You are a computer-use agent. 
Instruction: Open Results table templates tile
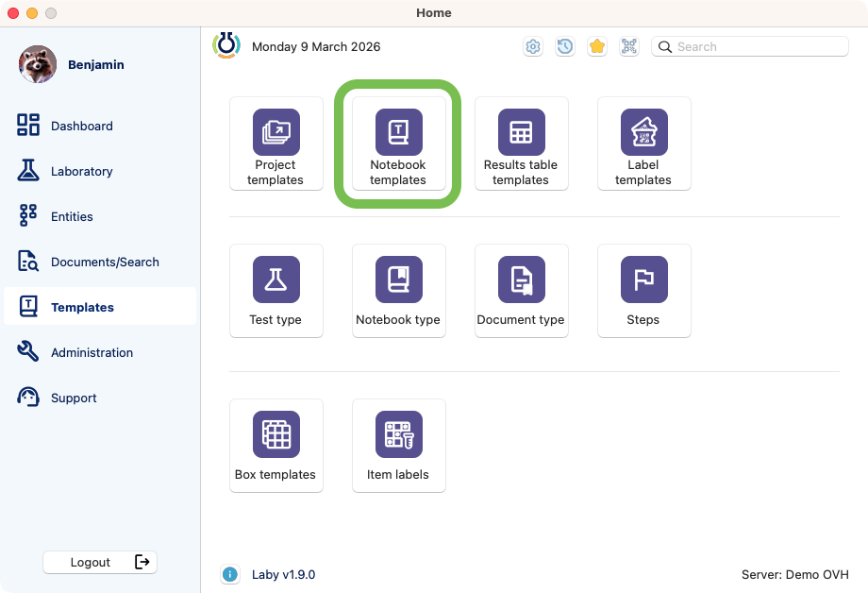tap(521, 144)
